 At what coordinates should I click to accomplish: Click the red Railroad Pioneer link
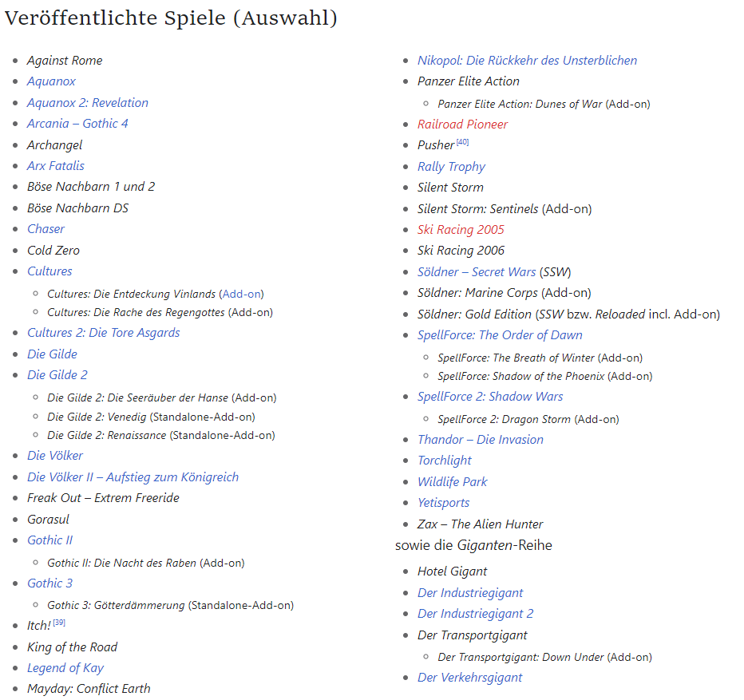click(x=462, y=125)
